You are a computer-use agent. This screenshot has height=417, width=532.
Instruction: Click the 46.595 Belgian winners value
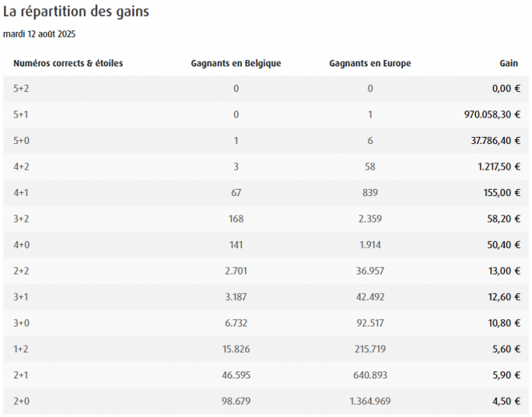click(x=236, y=375)
